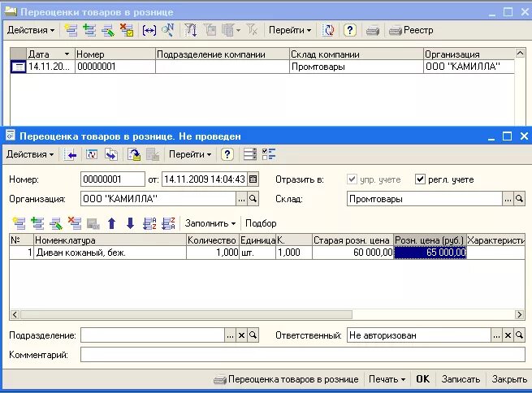Open Перейти menu in the Переоценки list window
This screenshot has width=532, height=393.
[x=290, y=30]
